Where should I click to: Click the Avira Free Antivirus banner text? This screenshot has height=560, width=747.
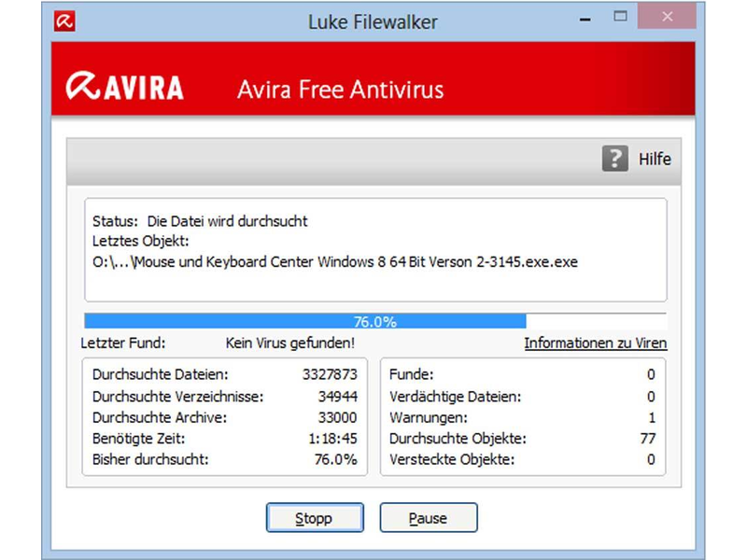(340, 90)
